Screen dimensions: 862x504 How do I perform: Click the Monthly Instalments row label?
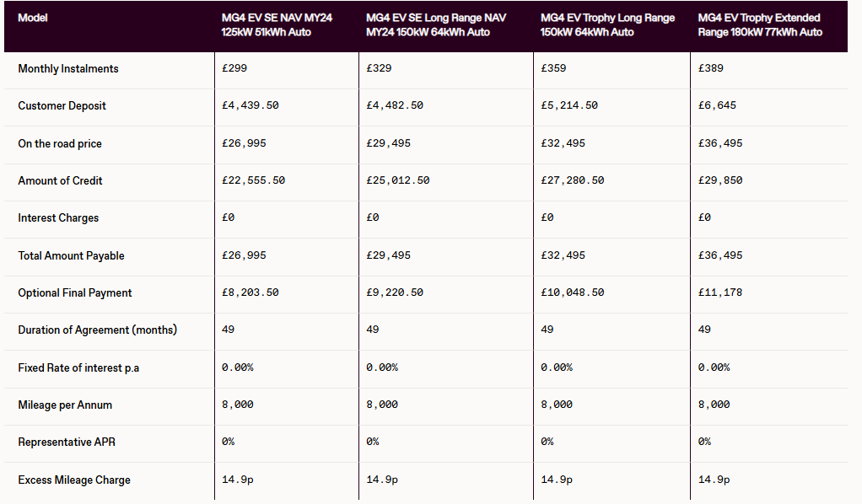click(68, 69)
